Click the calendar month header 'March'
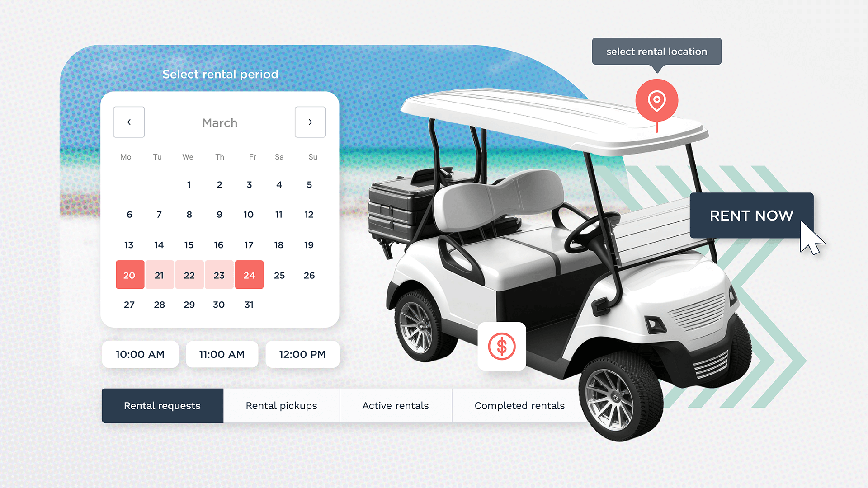 click(219, 121)
